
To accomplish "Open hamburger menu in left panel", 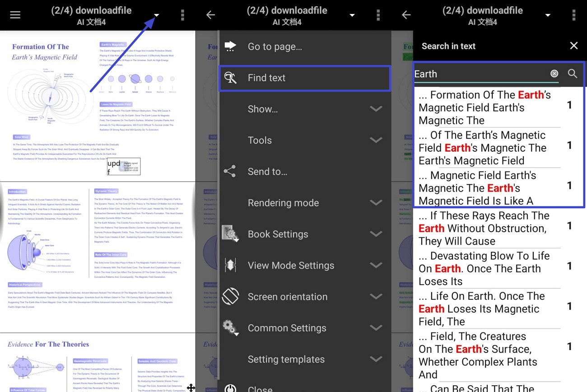I will (15, 15).
